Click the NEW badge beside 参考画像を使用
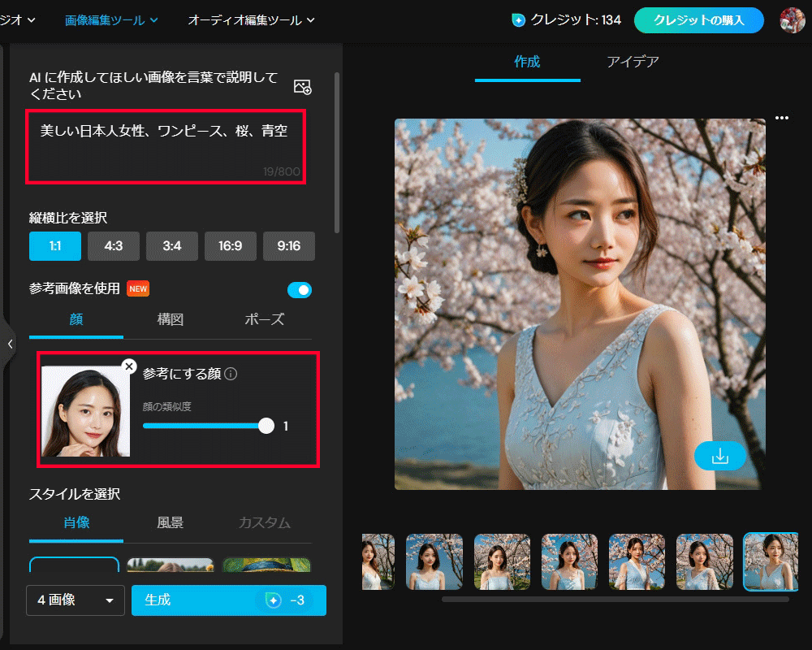This screenshot has height=650, width=812. pyautogui.click(x=138, y=288)
